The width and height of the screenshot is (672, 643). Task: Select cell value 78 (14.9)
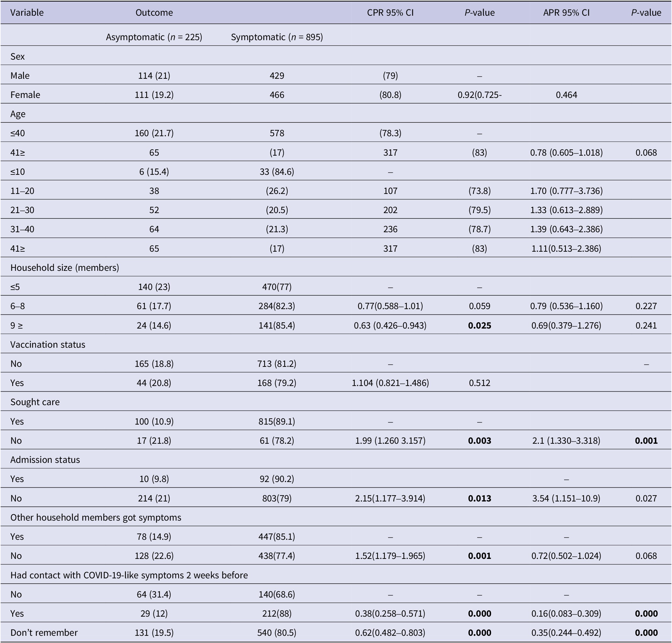[154, 536]
